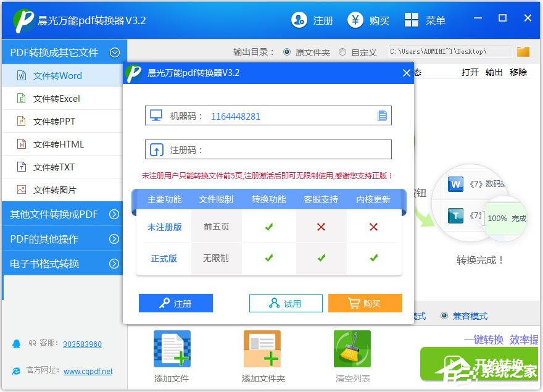Click the 注册 user icon in title bar
Screen dimensions: 543x392
point(299,20)
